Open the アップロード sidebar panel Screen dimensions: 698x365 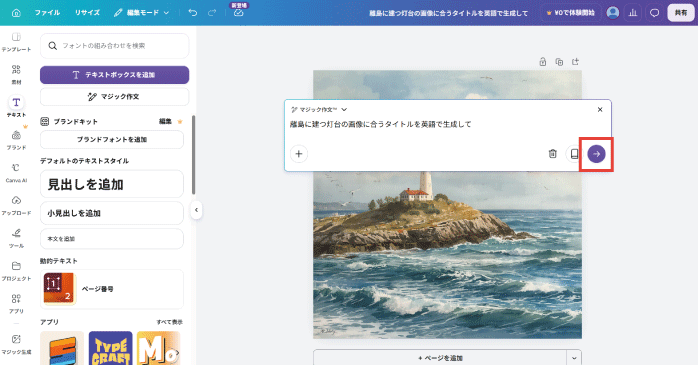tap(16, 205)
